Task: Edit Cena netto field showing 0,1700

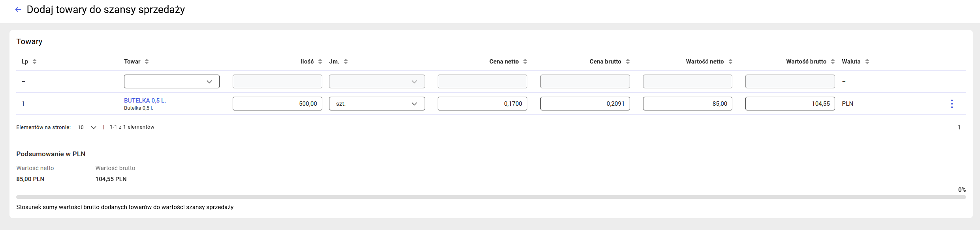Action: (482, 104)
